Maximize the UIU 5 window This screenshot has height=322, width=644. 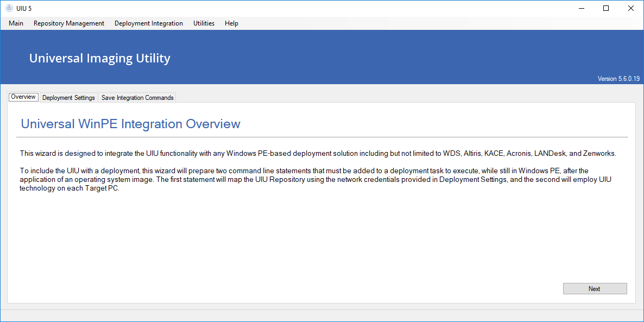(606, 8)
